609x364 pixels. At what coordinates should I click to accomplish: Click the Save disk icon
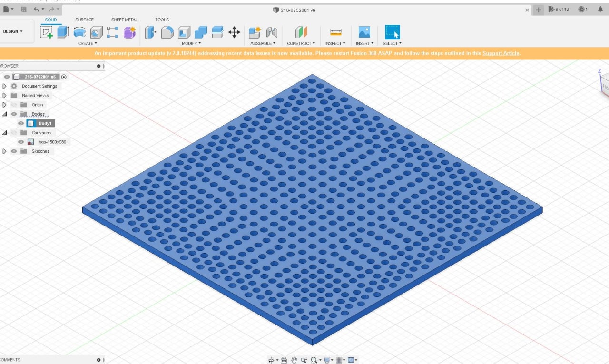click(x=24, y=10)
